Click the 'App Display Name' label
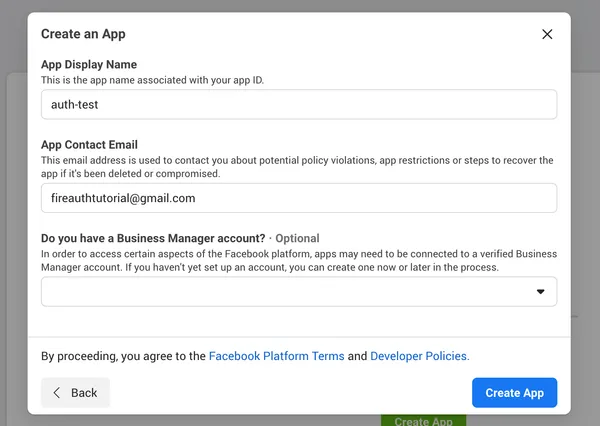The width and height of the screenshot is (600, 426). pos(89,64)
